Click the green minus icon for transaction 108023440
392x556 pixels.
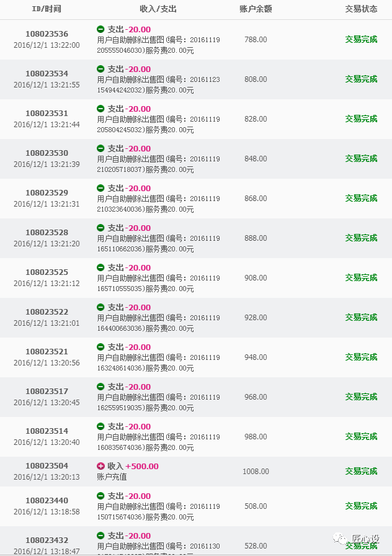[x=101, y=496]
